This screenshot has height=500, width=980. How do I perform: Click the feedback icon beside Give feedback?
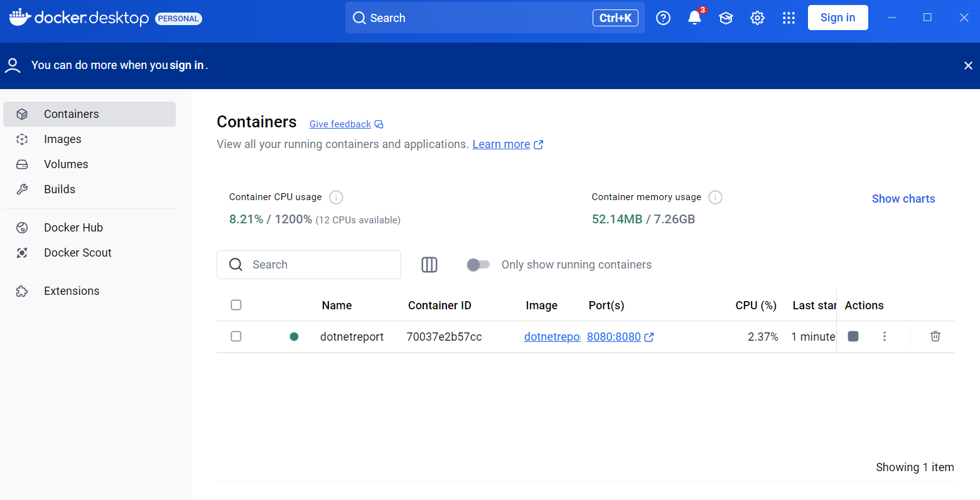pos(379,124)
